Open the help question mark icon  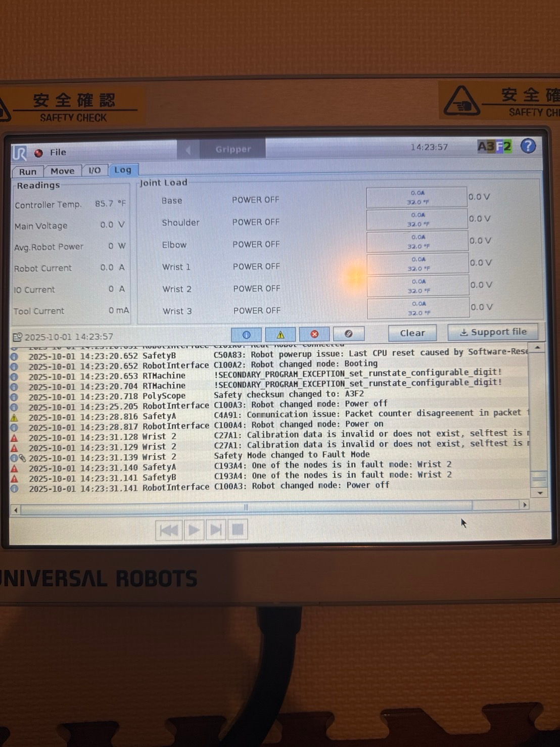[x=528, y=146]
